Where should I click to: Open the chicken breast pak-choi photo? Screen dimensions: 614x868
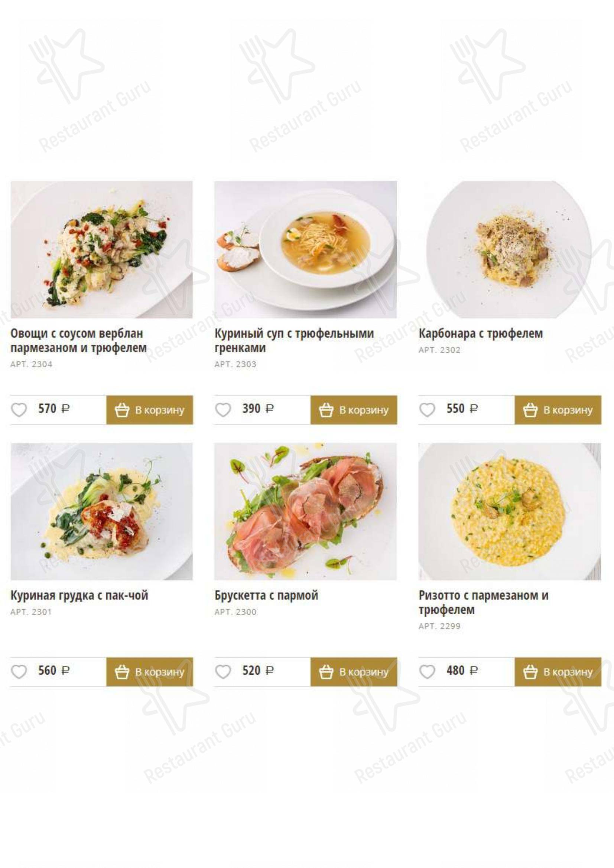101,511
